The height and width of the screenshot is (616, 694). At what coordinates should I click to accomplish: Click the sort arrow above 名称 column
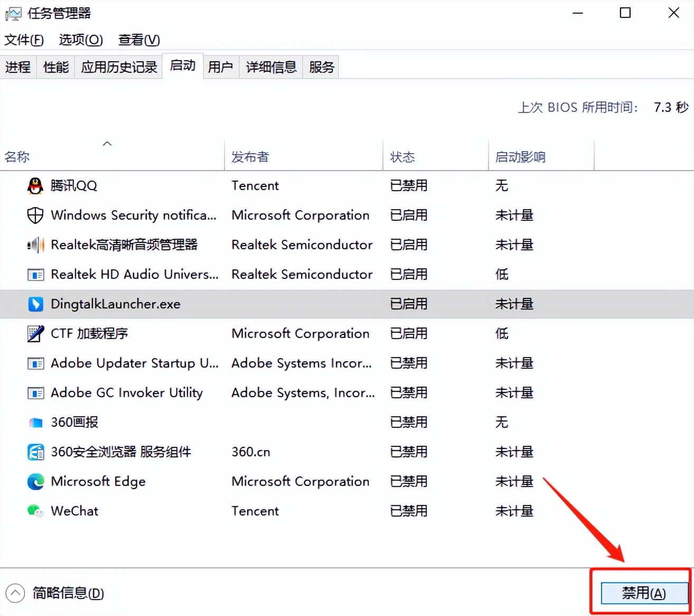107,143
